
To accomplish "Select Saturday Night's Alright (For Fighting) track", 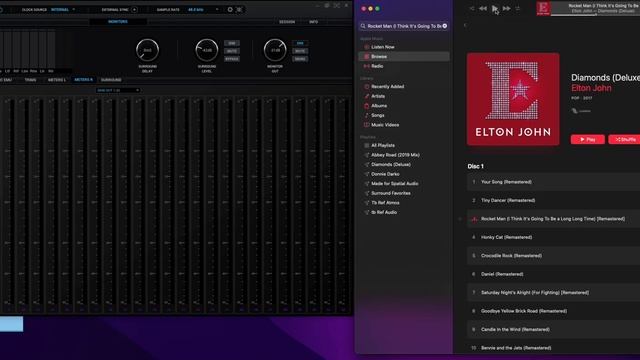I will 553,293.
